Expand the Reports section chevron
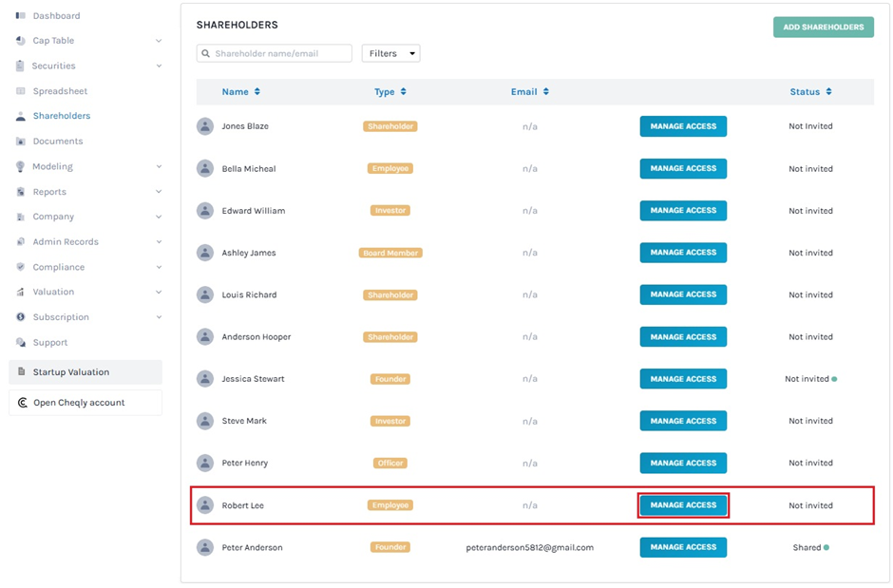Image resolution: width=893 pixels, height=588 pixels. click(x=159, y=192)
